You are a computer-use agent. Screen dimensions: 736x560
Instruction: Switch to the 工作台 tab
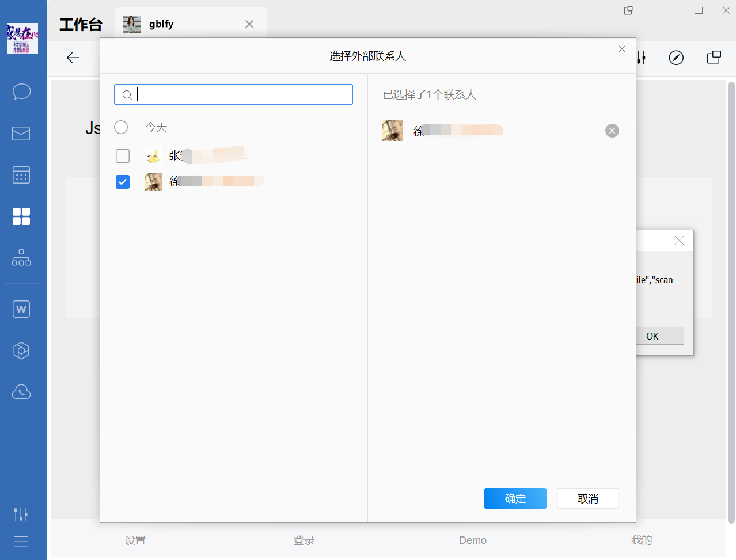(x=81, y=24)
